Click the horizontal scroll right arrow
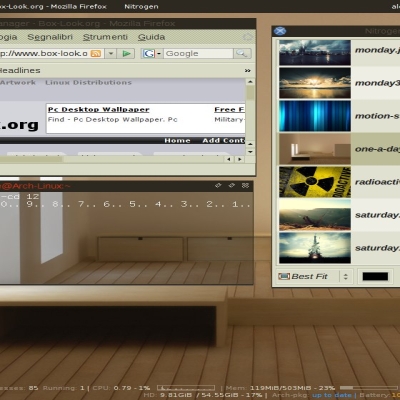This screenshot has height=400, width=400. click(239, 159)
